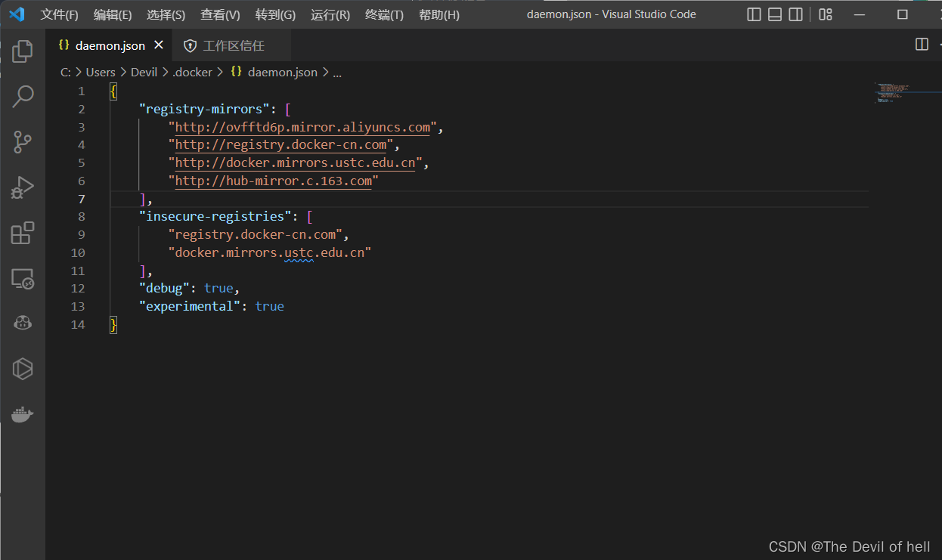The image size is (942, 560).
Task: Open the Run and Debug view
Action: pos(23,187)
